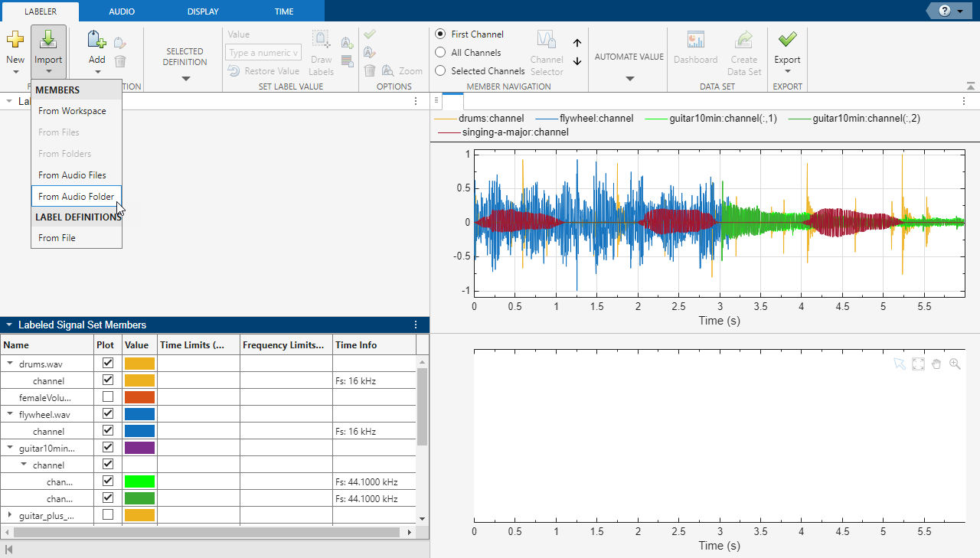980x558 pixels.
Task: Select the data cursor pointer on lower axes
Action: 900,364
